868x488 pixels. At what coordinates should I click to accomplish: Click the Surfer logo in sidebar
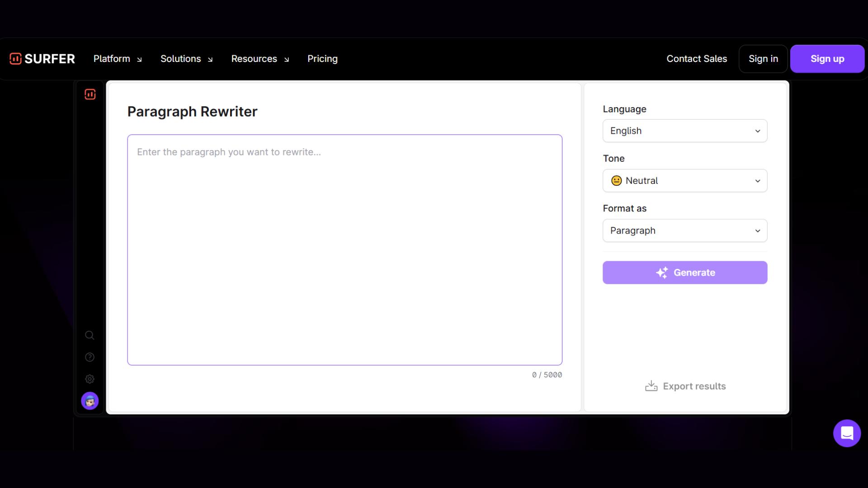pos(90,94)
